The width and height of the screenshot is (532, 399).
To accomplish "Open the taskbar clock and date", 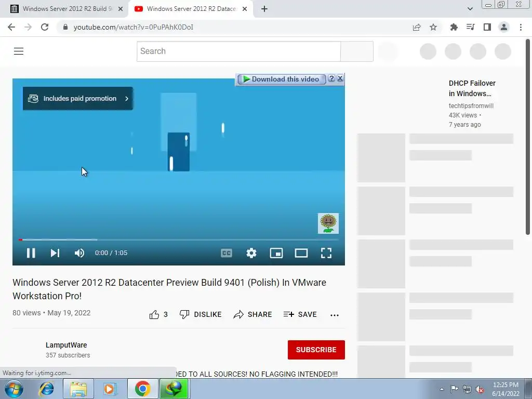I will coord(506,389).
